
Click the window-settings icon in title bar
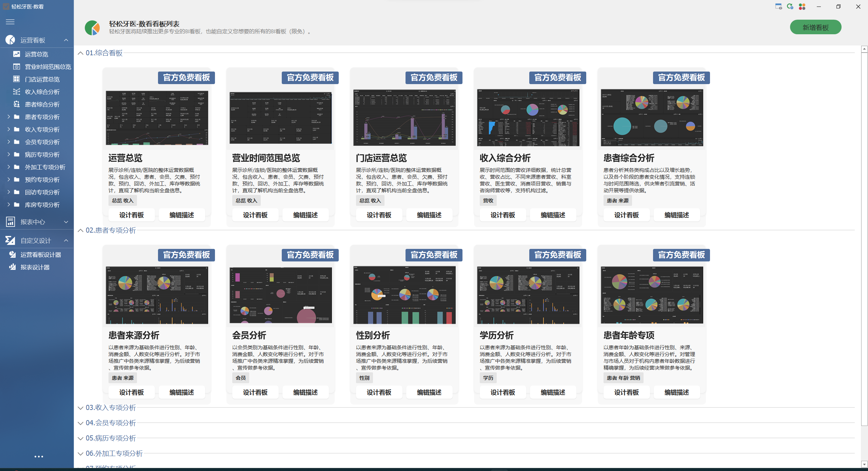(779, 6)
